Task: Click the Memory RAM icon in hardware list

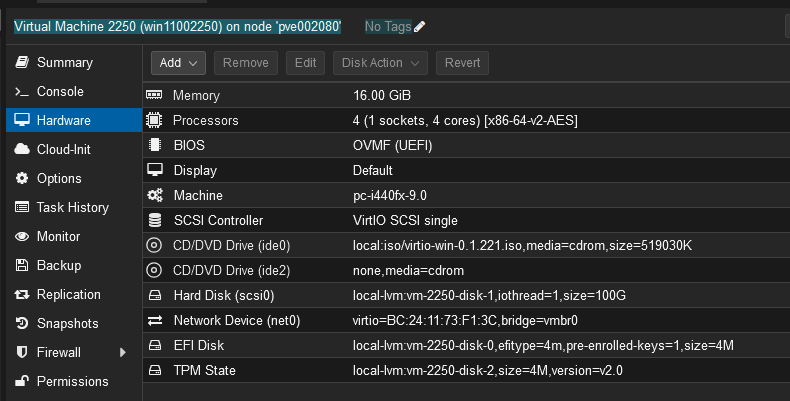Action: click(155, 95)
